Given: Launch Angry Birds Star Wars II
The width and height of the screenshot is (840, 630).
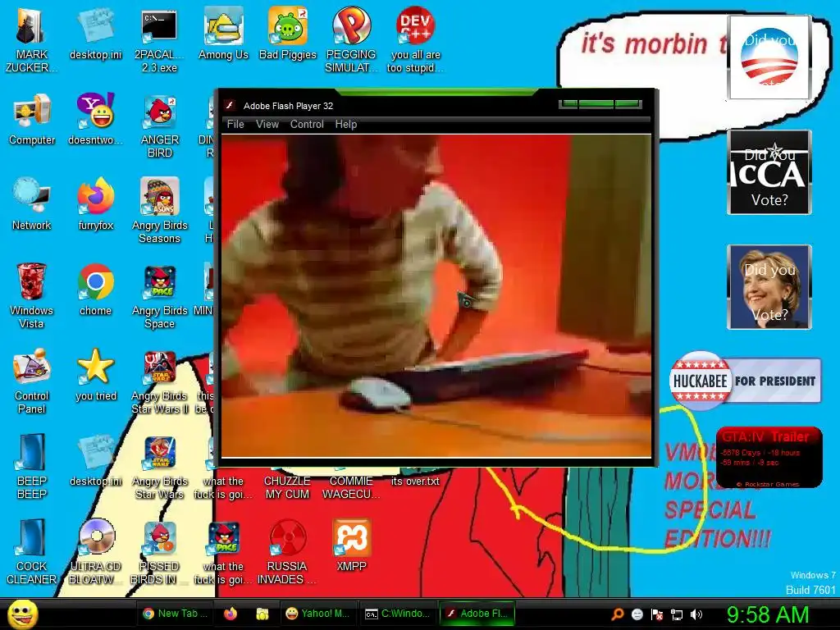Looking at the screenshot, I should point(160,381).
